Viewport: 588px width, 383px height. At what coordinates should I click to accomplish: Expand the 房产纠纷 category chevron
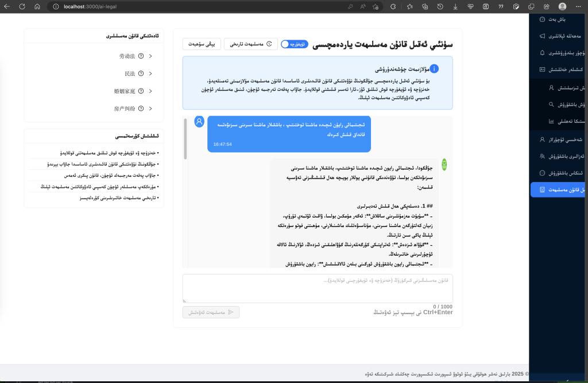(150, 108)
